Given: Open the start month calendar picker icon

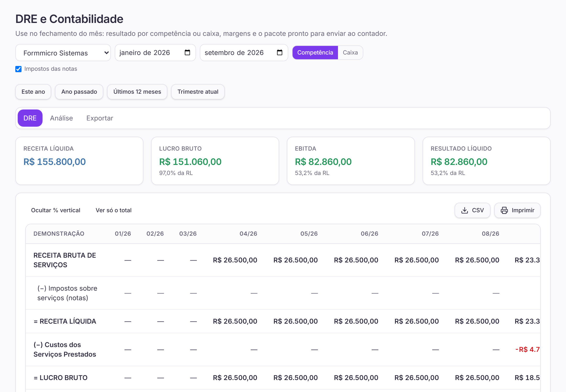Looking at the screenshot, I should 187,53.
